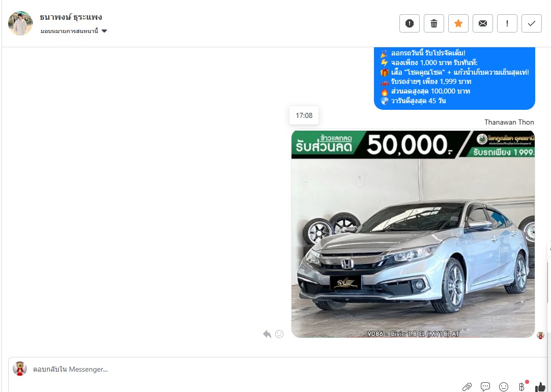
Task: Open ธนาพงษ์ ธุระแพง profile picture
Action: (20, 23)
